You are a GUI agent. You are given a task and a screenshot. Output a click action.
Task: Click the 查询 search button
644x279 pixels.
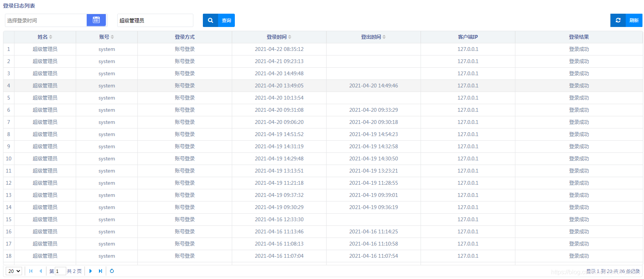coord(218,21)
